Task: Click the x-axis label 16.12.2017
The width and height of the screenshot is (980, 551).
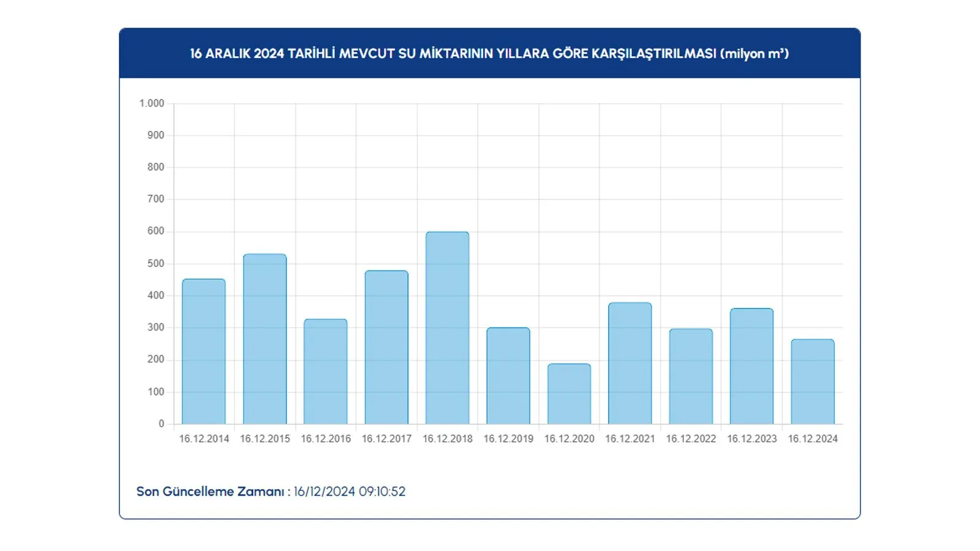Action: click(386, 439)
